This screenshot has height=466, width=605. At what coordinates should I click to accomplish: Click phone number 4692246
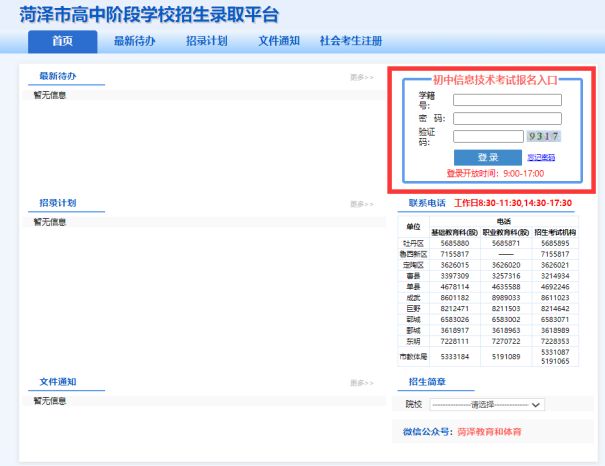pos(555,287)
